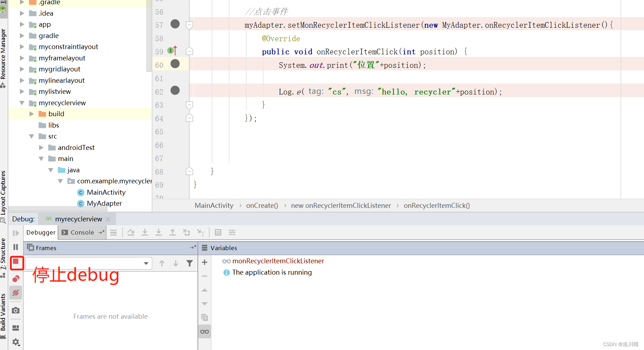
Task: Open debugger settings gear
Action: [16, 342]
